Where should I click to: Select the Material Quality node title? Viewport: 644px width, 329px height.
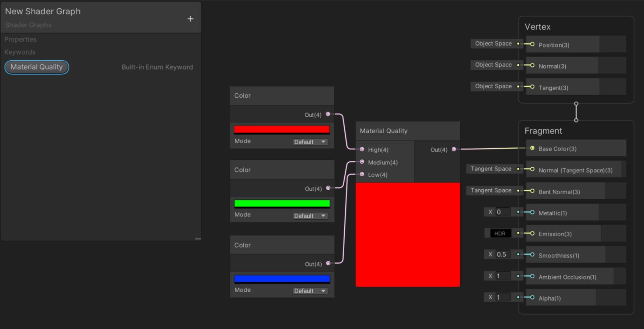point(383,131)
